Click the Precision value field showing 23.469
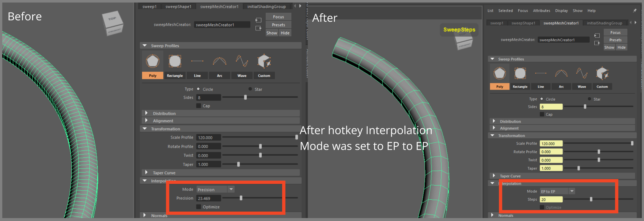The image size is (644, 221). 208,198
